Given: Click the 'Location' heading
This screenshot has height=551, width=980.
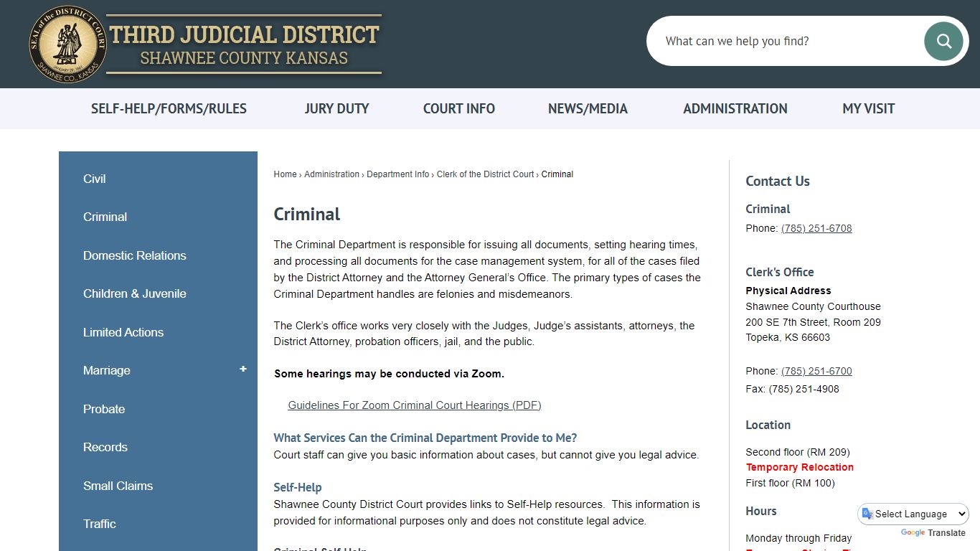Looking at the screenshot, I should click(768, 425).
